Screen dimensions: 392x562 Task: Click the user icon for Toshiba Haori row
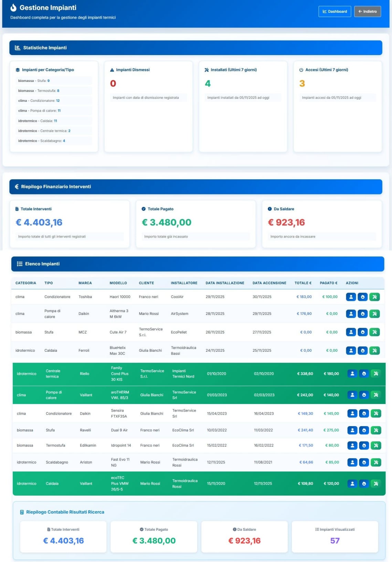[x=351, y=297]
